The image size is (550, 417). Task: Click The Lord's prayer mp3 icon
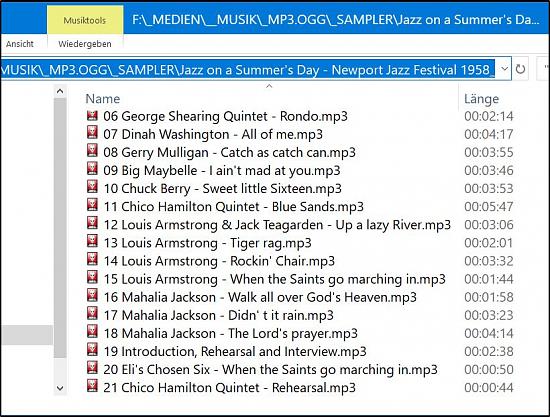coord(92,332)
